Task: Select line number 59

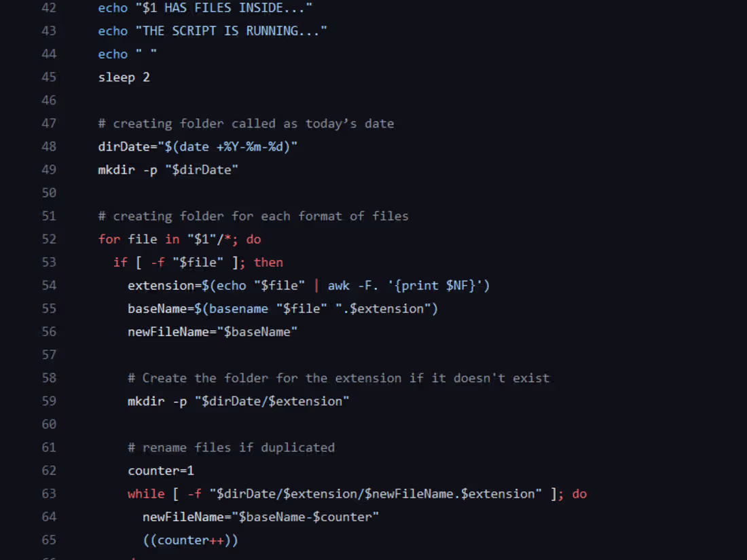Action: click(49, 401)
